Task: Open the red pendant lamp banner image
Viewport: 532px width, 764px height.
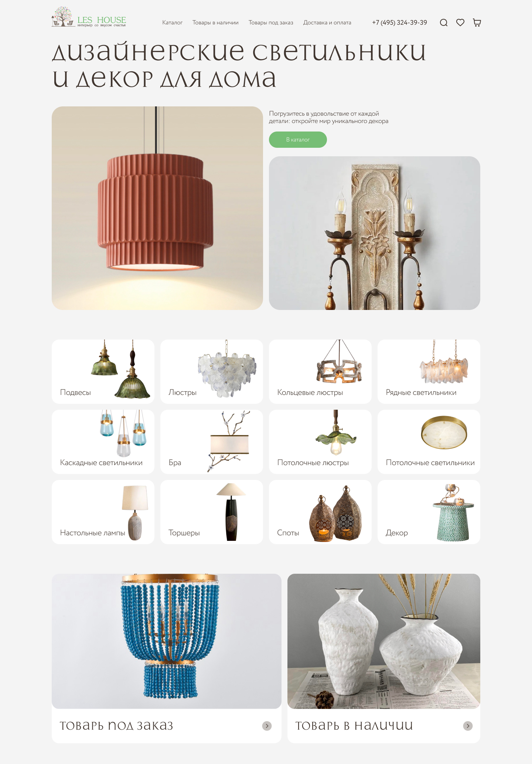Action: [157, 208]
